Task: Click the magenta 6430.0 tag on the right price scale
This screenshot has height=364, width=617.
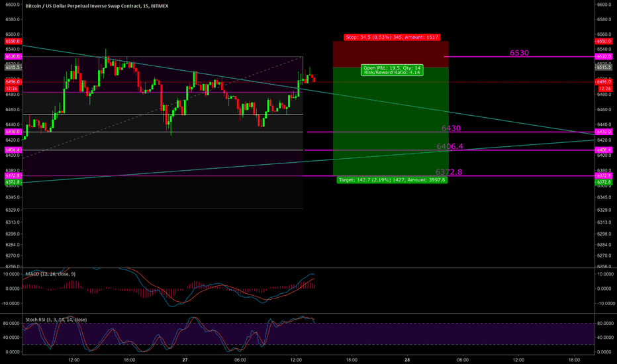Action: [x=604, y=132]
